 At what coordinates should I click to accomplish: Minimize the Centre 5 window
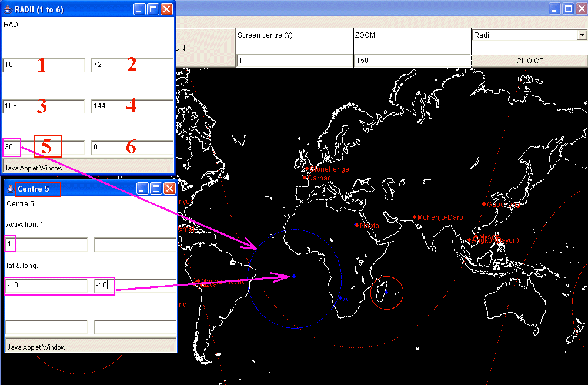point(142,189)
